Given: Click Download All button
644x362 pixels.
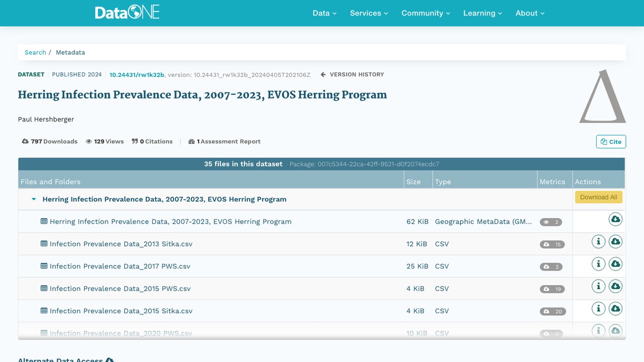Looking at the screenshot, I should [x=599, y=197].
